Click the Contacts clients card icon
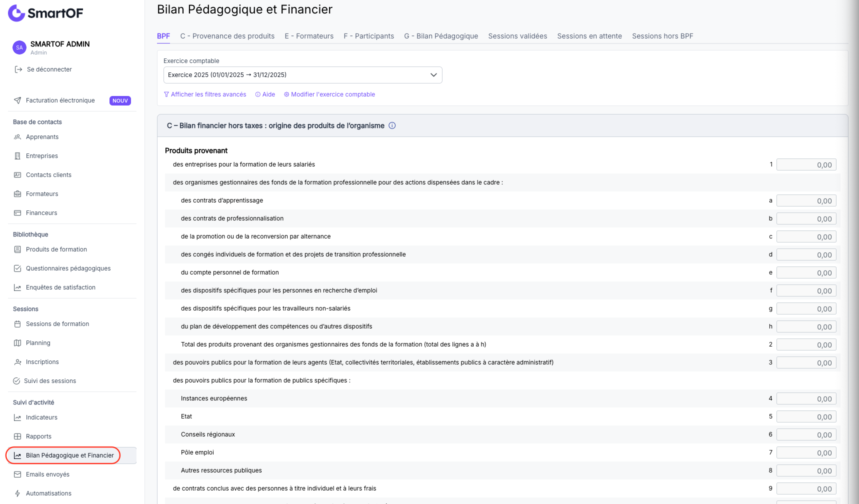Screen dimensions: 859x504 (x=17, y=175)
